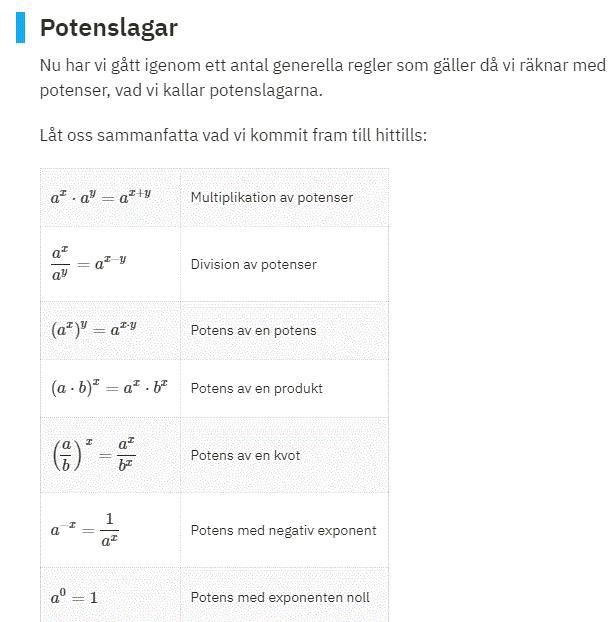The image size is (614, 622).
Task: Click the multiplication formula with exponent x+y
Action: [x=101, y=197]
